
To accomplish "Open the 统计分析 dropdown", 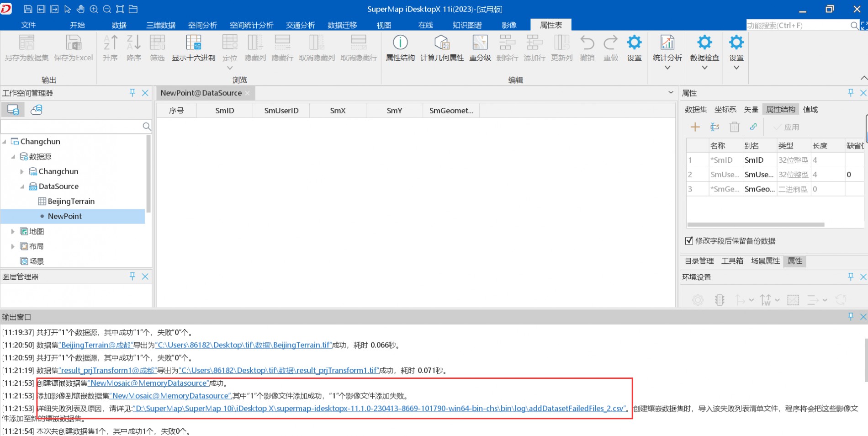I will tap(667, 68).
